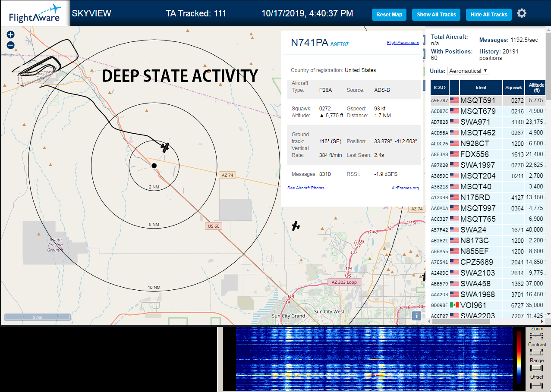The width and height of the screenshot is (551, 392).
Task: Adjust the waterfall Offset slider
Action: (x=537, y=385)
